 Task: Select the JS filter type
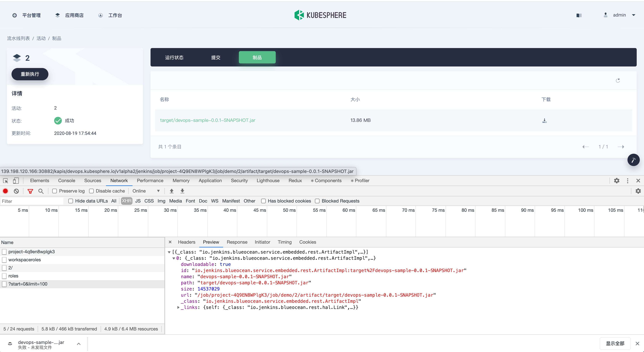pos(138,201)
